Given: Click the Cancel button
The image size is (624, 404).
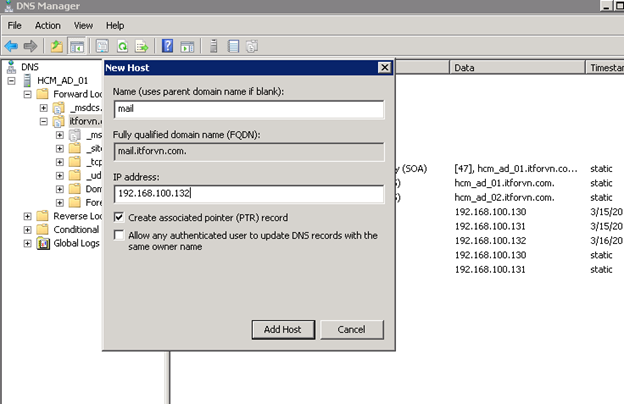Looking at the screenshot, I should pyautogui.click(x=350, y=329).
